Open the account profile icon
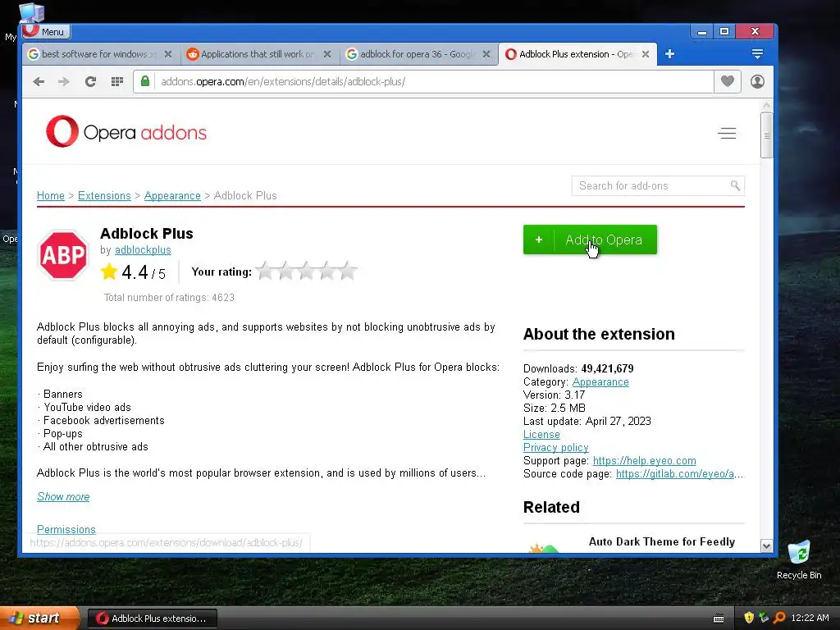Image resolution: width=840 pixels, height=630 pixels. pos(757,81)
